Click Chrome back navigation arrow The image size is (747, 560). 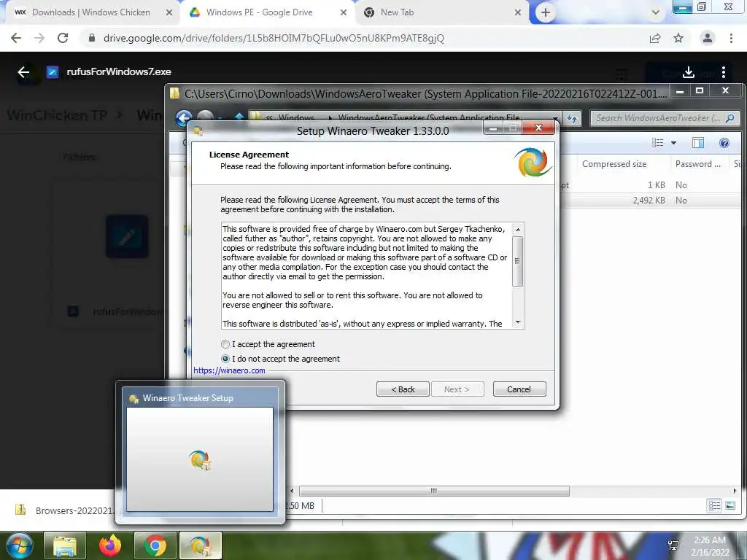point(16,38)
